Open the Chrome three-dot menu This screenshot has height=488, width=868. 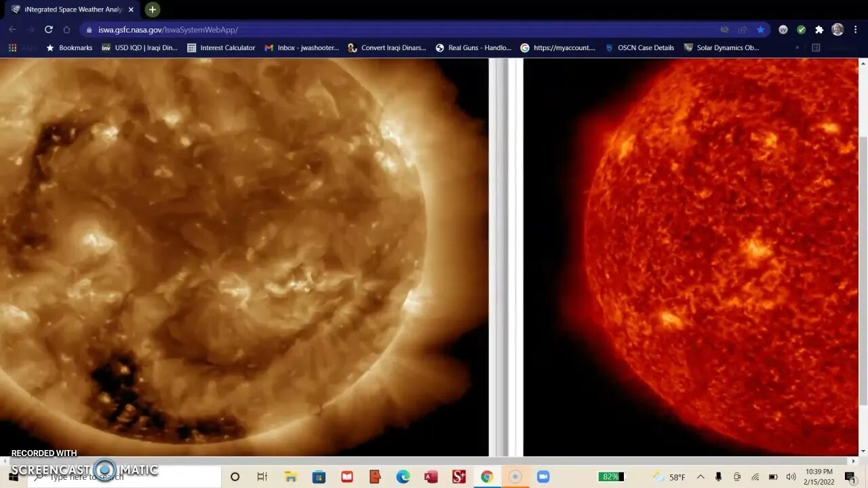[856, 30]
